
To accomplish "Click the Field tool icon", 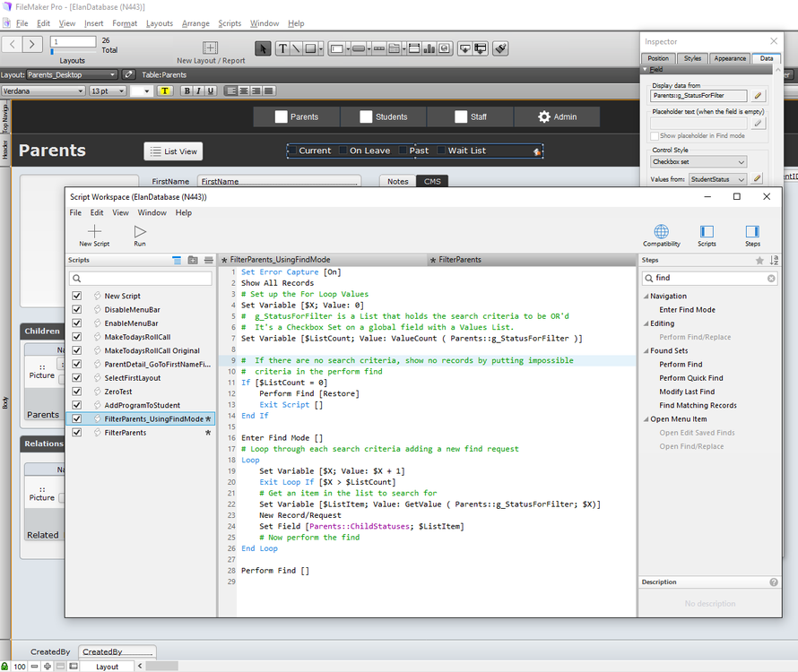I will tap(464, 49).
